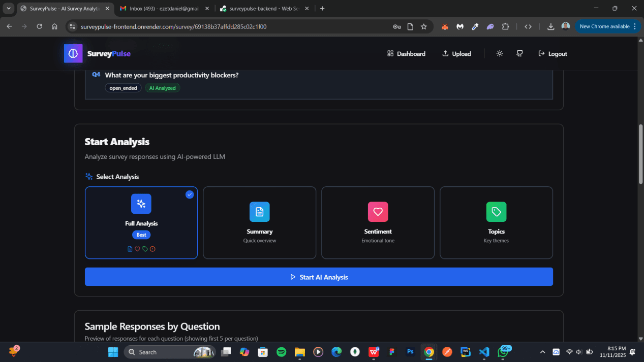Click the site info icon in address bar
644x362 pixels.
click(x=72, y=26)
